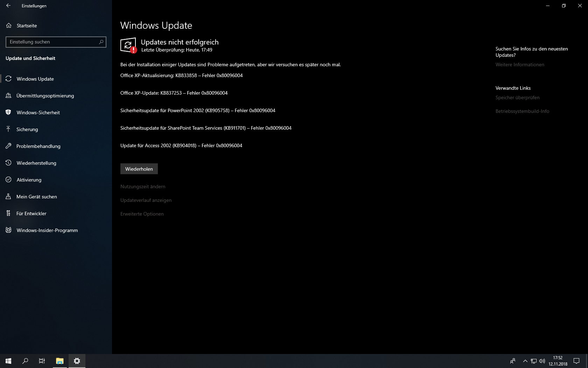The width and height of the screenshot is (588, 368).
Task: Open Aktivierung page
Action: point(56,180)
